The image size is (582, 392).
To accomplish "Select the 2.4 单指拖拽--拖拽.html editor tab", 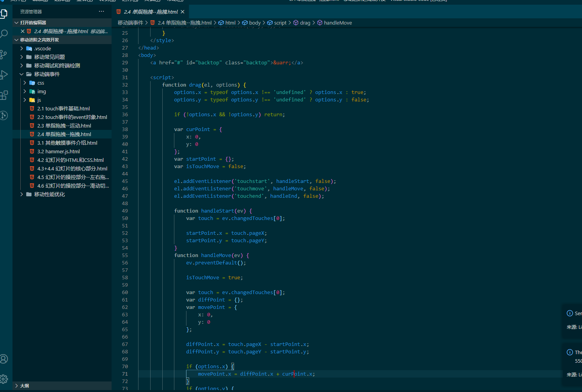I will (151, 12).
